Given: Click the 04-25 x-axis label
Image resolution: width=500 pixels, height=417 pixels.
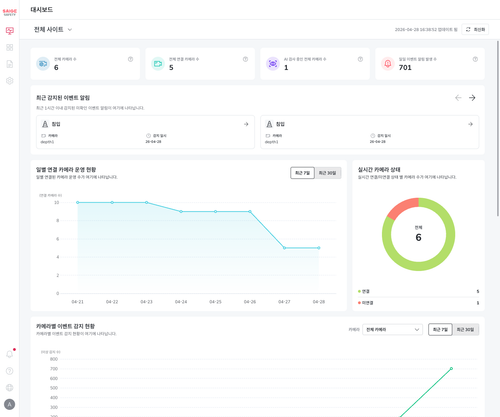Looking at the screenshot, I should click(215, 302).
